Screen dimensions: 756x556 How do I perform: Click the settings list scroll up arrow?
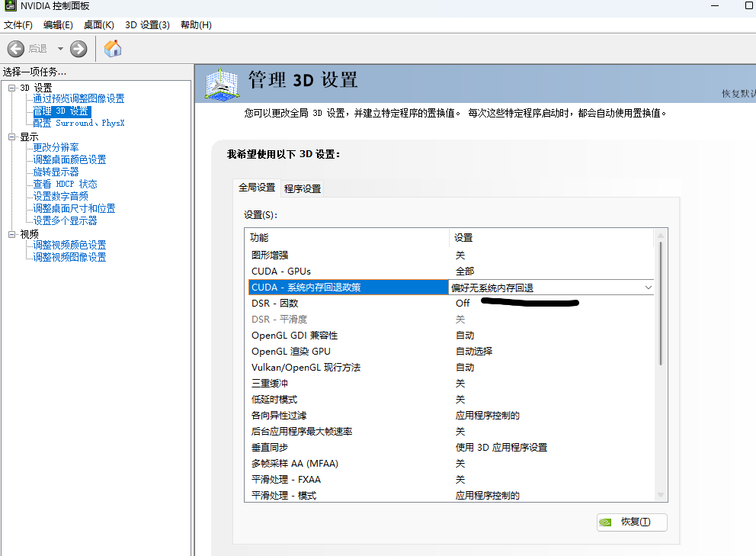[x=661, y=236]
